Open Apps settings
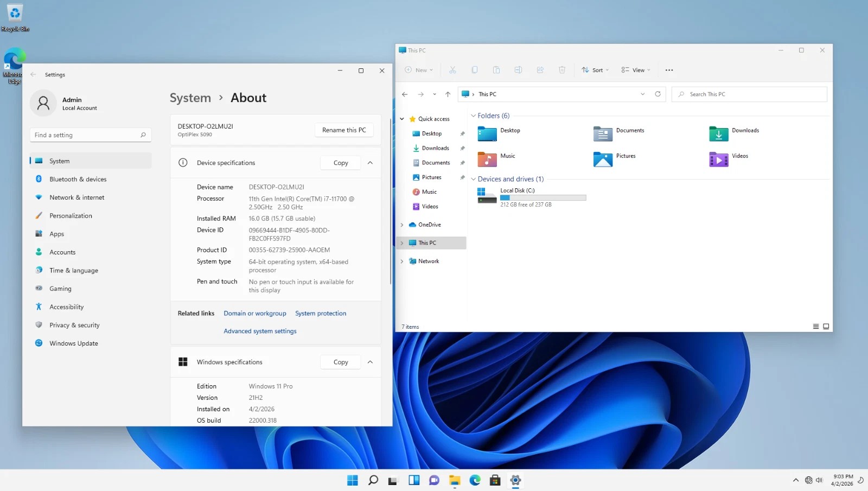 pyautogui.click(x=91, y=234)
